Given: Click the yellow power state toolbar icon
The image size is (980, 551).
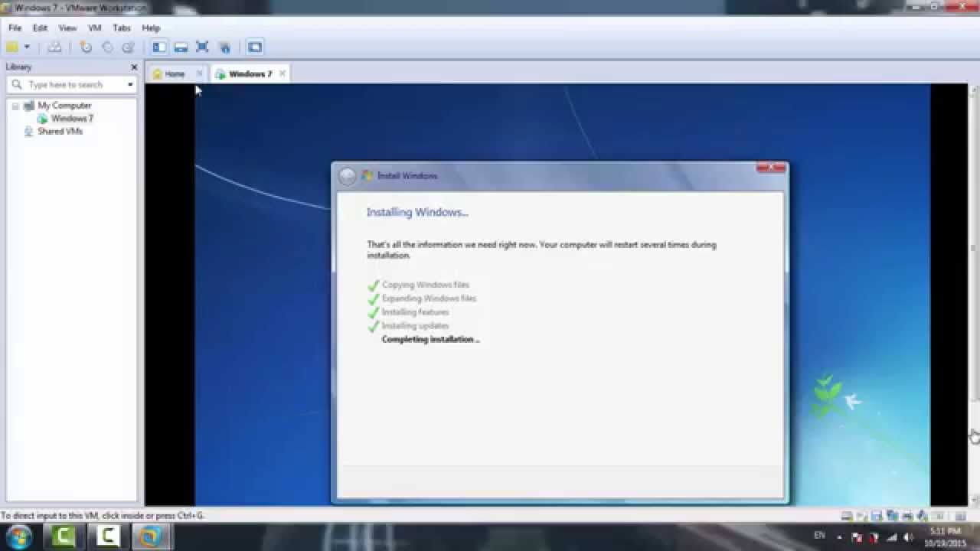Looking at the screenshot, I should (x=12, y=47).
